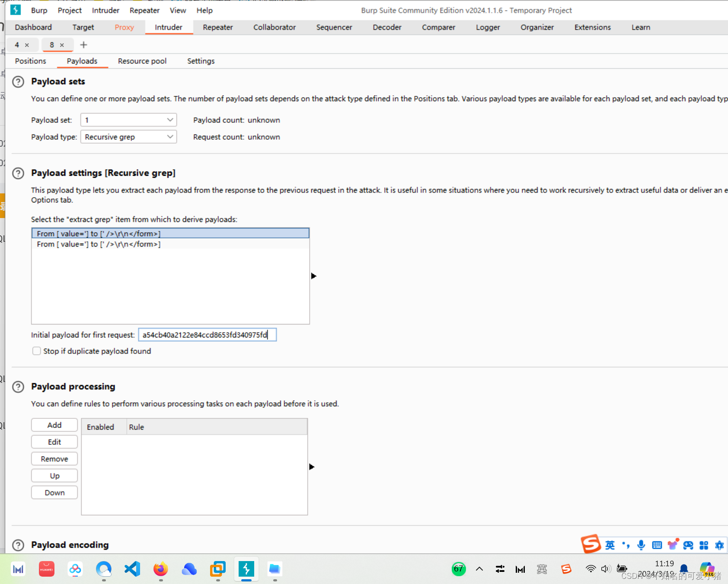
Task: Click the Rule column header
Action: (217, 427)
